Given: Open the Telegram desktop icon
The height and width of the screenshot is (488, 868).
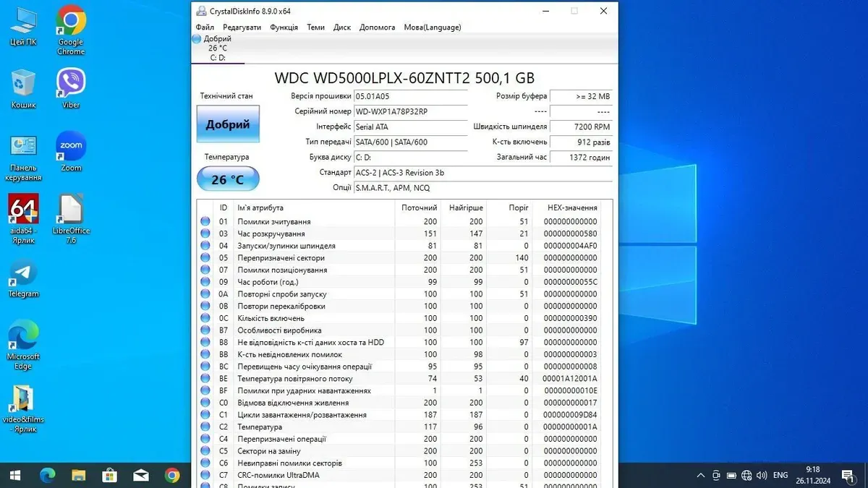Looking at the screenshot, I should click(x=23, y=278).
